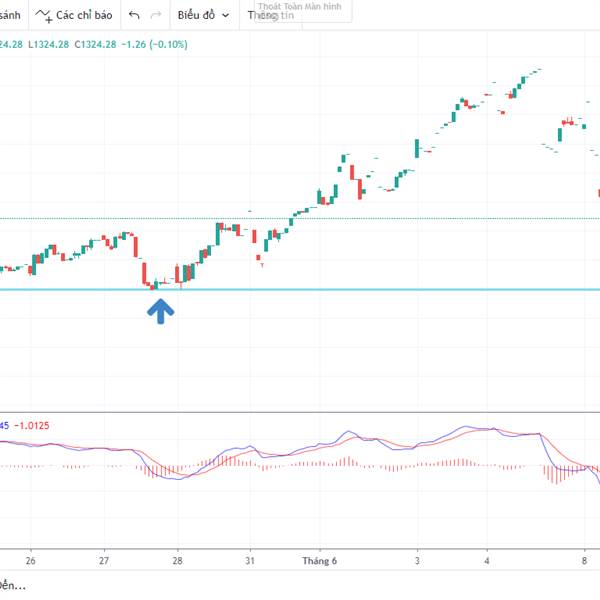This screenshot has width=600, height=600.
Task: Click the C1324.28 close value
Action: 95,44
